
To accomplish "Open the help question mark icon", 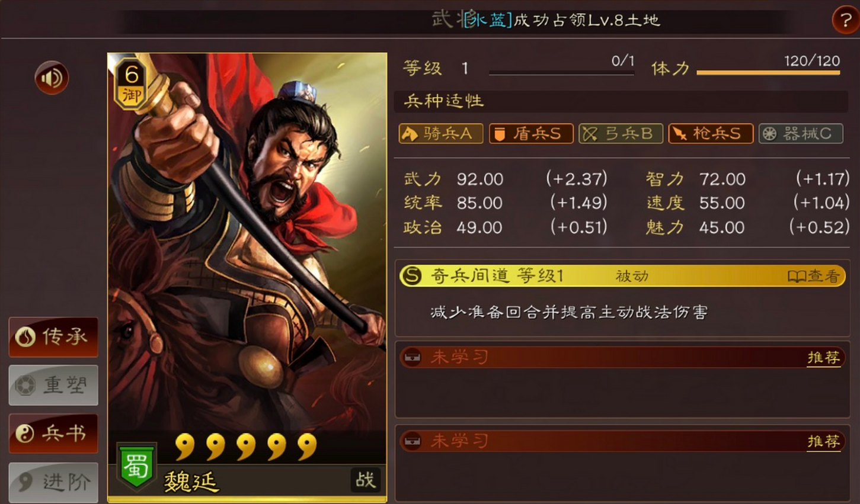I will pyautogui.click(x=845, y=20).
